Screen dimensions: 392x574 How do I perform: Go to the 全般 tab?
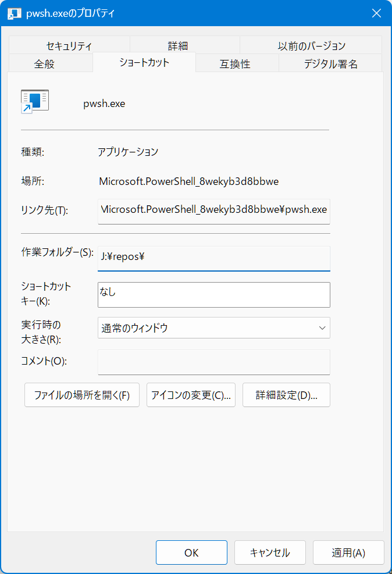click(44, 64)
